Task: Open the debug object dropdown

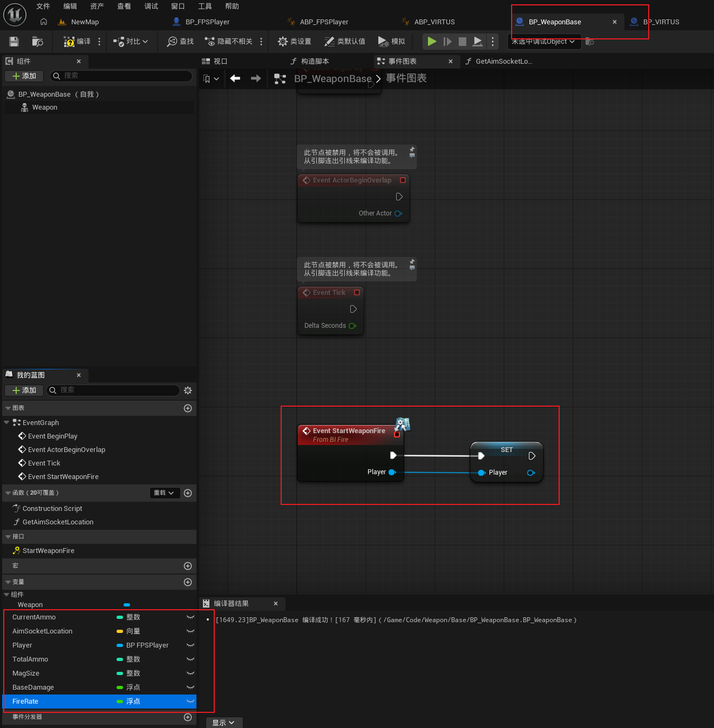Action: (544, 42)
